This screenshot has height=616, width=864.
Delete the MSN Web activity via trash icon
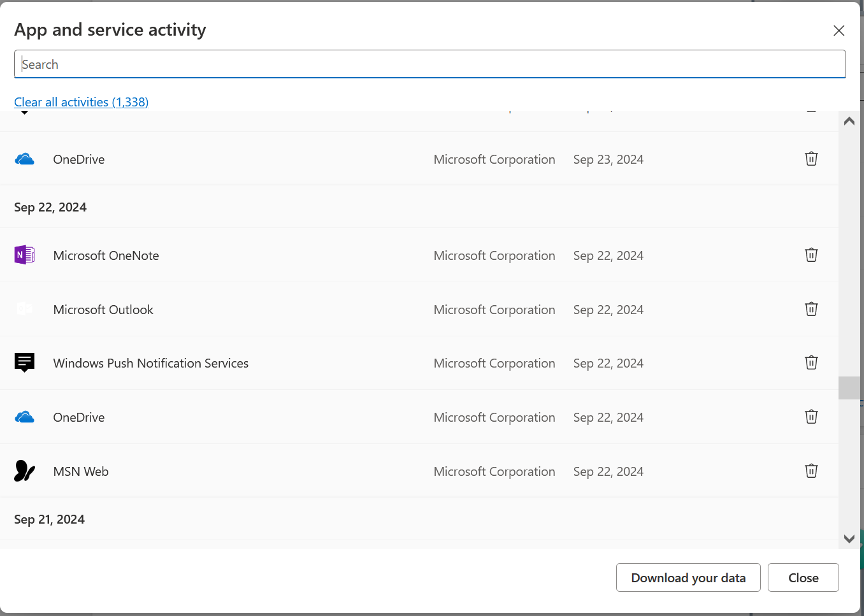point(811,471)
